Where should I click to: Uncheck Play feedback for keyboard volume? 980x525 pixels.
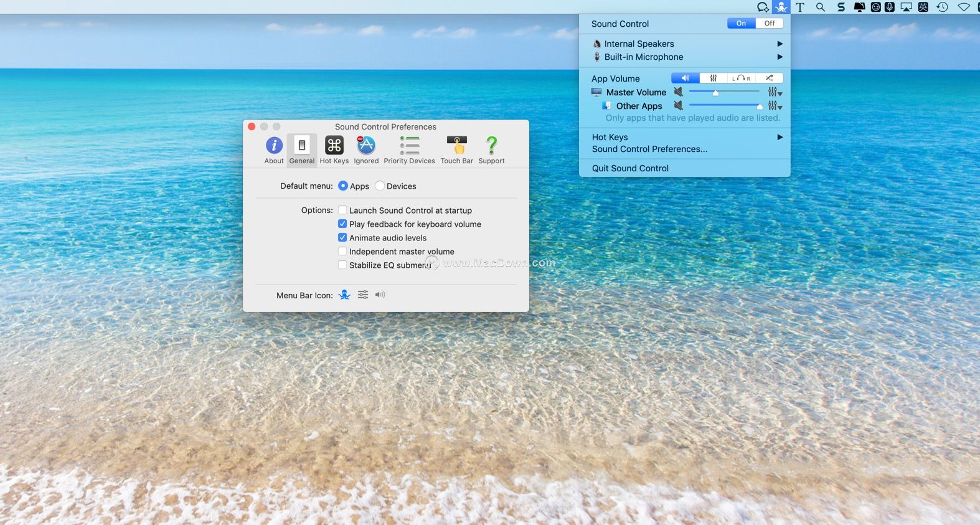point(342,224)
